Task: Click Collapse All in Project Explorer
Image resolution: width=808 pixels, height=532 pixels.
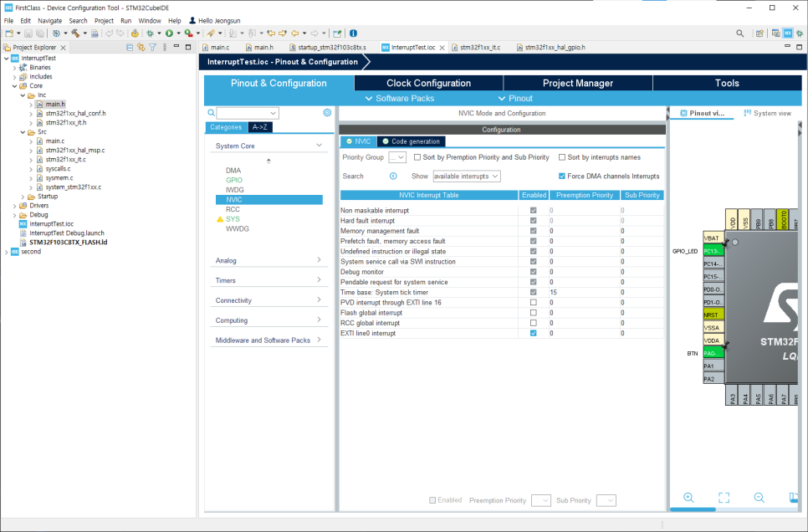Action: (x=130, y=48)
